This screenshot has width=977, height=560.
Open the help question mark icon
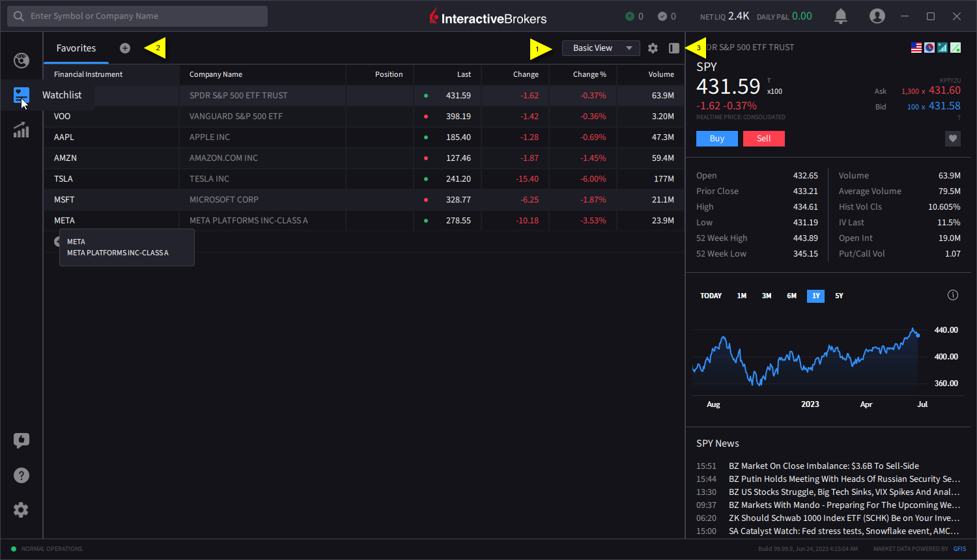pyautogui.click(x=21, y=475)
